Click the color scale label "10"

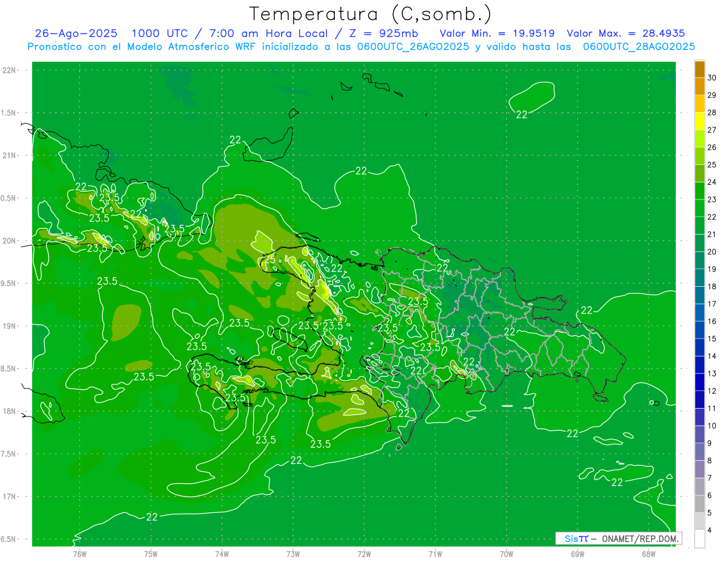click(712, 426)
